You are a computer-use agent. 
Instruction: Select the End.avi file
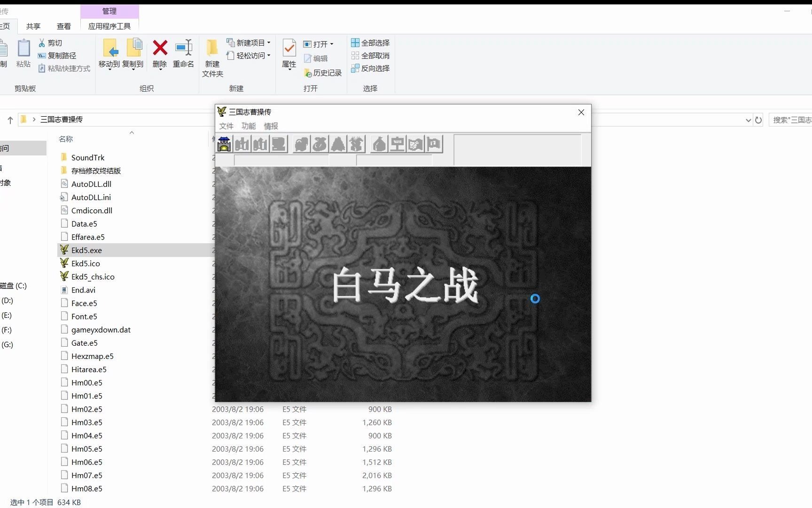(x=83, y=290)
